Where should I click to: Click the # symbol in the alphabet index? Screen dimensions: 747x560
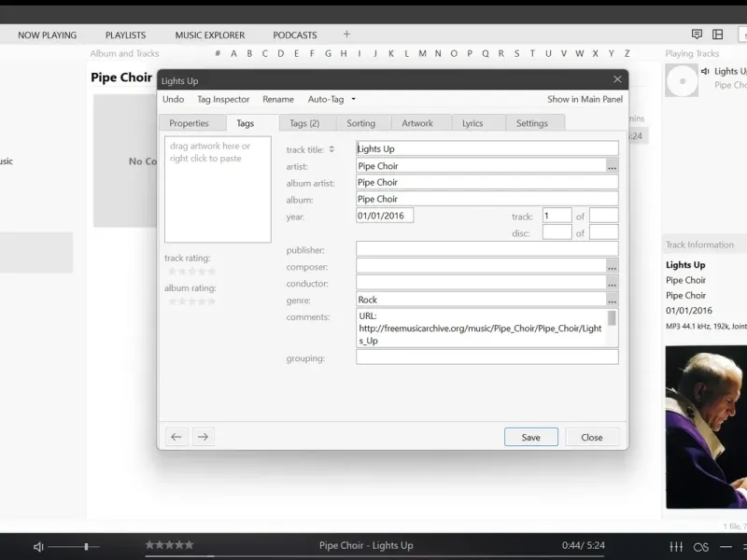pos(218,54)
